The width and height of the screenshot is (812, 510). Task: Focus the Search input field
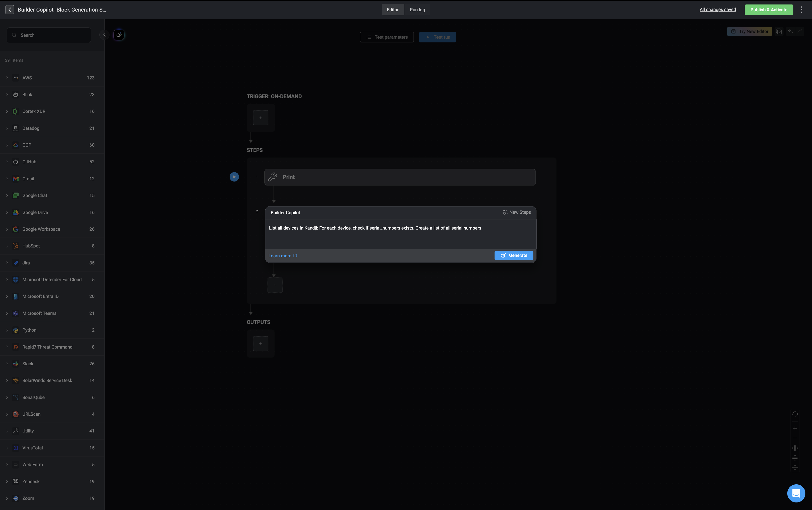coord(49,35)
